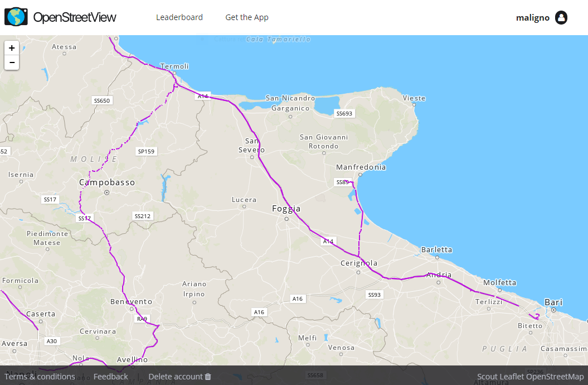The image size is (588, 385).
Task: Click the Ariano Irpino town label
Action: coord(194,289)
